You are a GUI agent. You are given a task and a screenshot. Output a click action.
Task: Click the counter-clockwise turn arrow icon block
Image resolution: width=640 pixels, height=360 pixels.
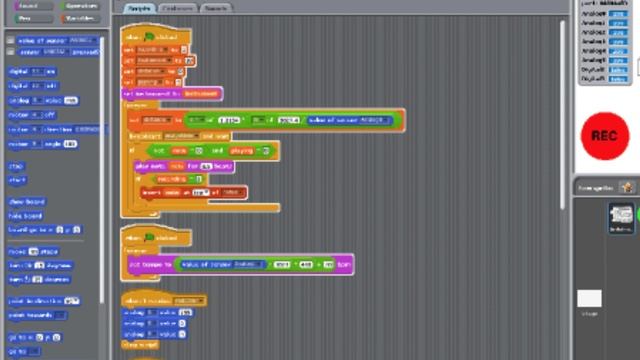[x=39, y=280]
